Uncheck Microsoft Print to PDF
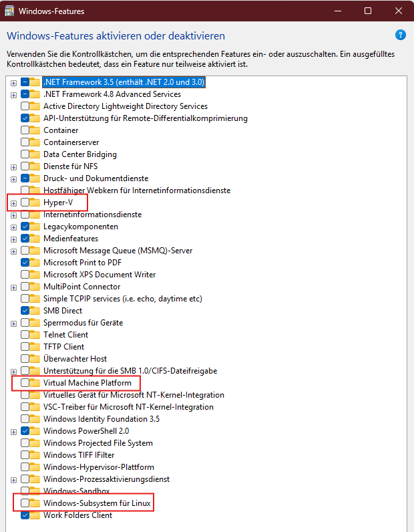Viewport: 414px width, 532px height. pos(25,263)
